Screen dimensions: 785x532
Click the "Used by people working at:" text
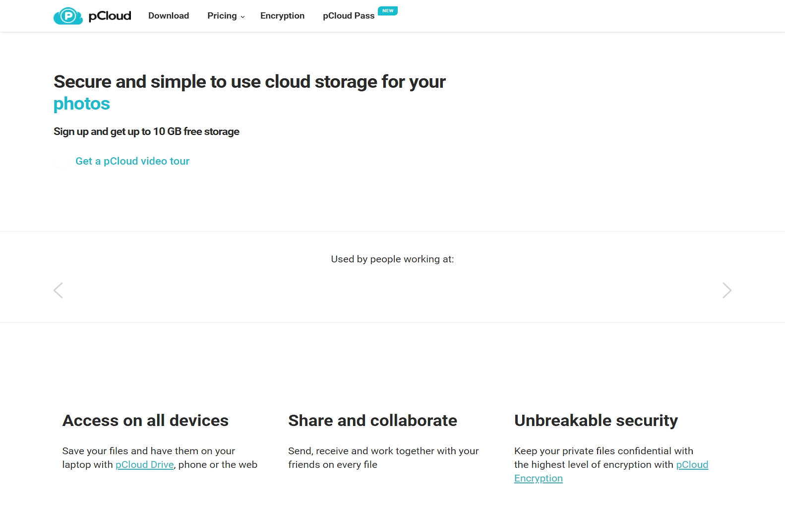(x=392, y=259)
